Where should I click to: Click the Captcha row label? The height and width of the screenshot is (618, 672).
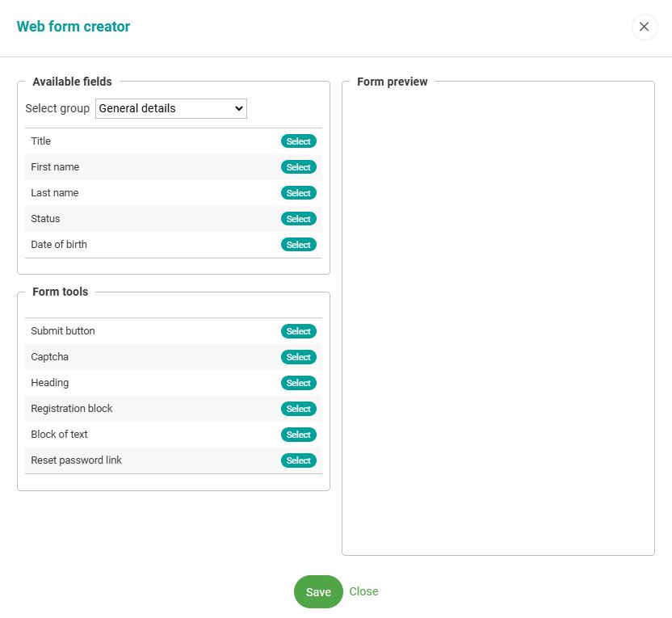(x=50, y=357)
